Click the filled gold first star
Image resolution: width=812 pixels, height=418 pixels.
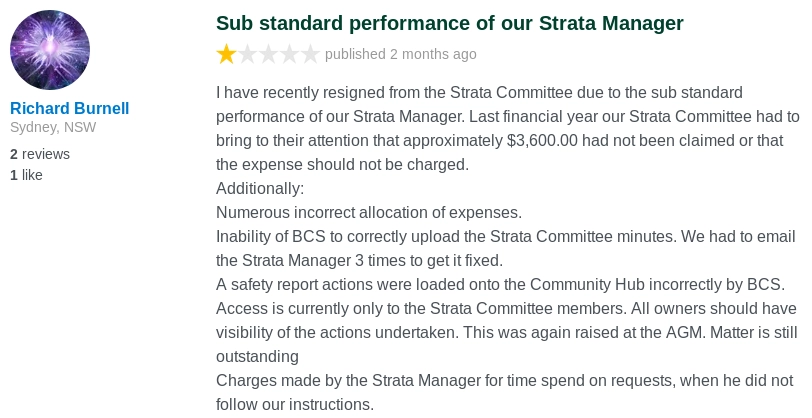[226, 54]
